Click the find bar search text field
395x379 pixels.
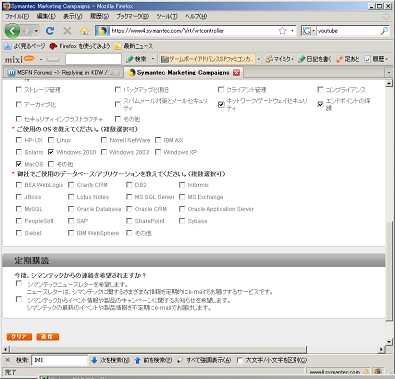coord(59,360)
